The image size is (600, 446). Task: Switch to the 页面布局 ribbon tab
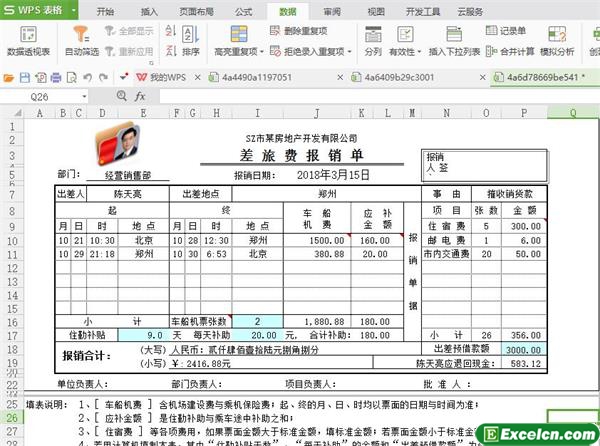[197, 12]
